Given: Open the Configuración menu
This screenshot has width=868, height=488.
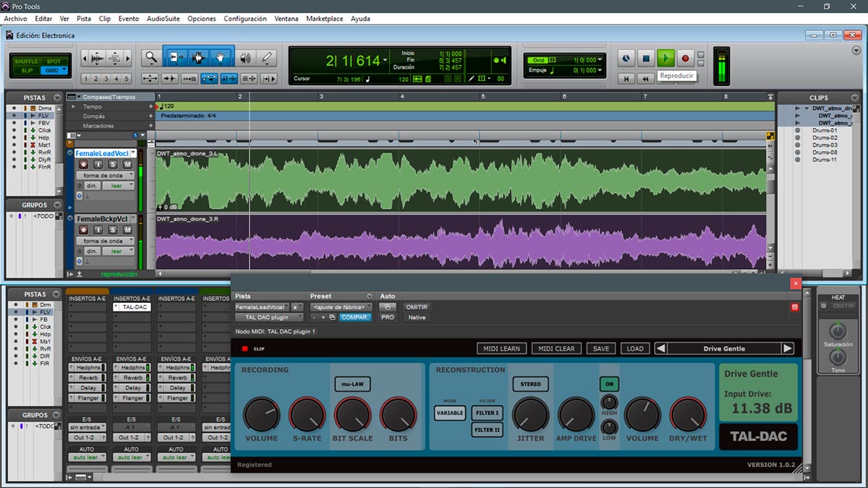Looking at the screenshot, I should [245, 18].
